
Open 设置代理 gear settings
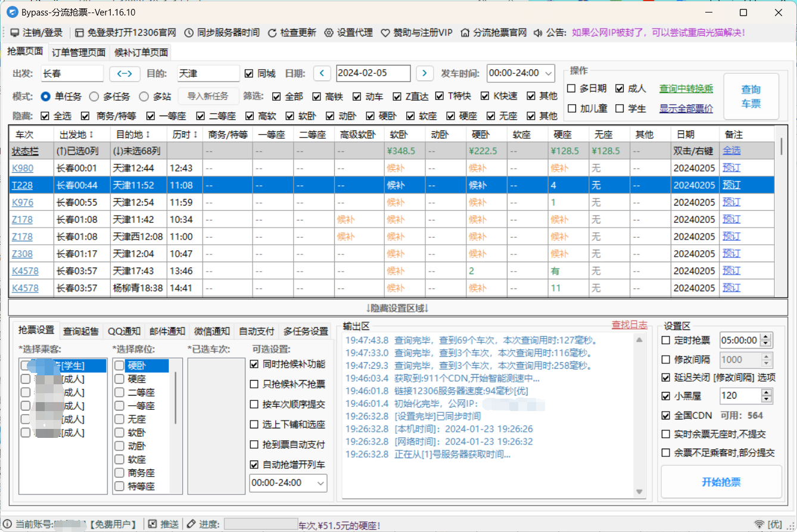coord(329,33)
